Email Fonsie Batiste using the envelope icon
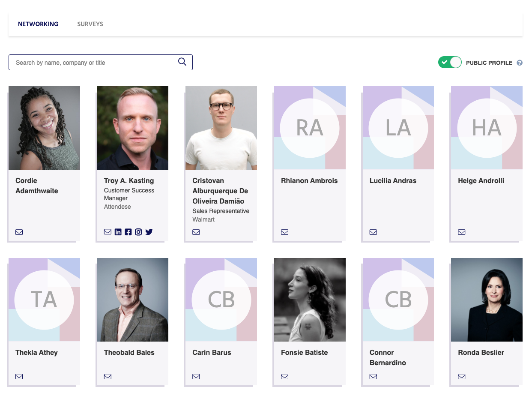This screenshot has height=396, width=532. [x=284, y=376]
